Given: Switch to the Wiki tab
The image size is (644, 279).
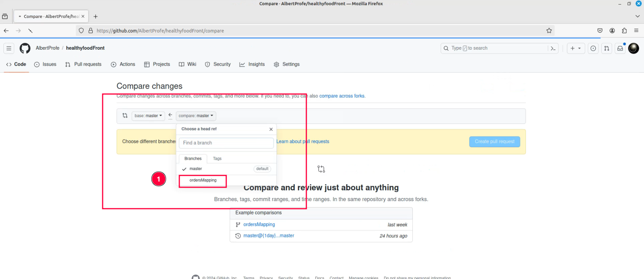Looking at the screenshot, I should point(187,64).
